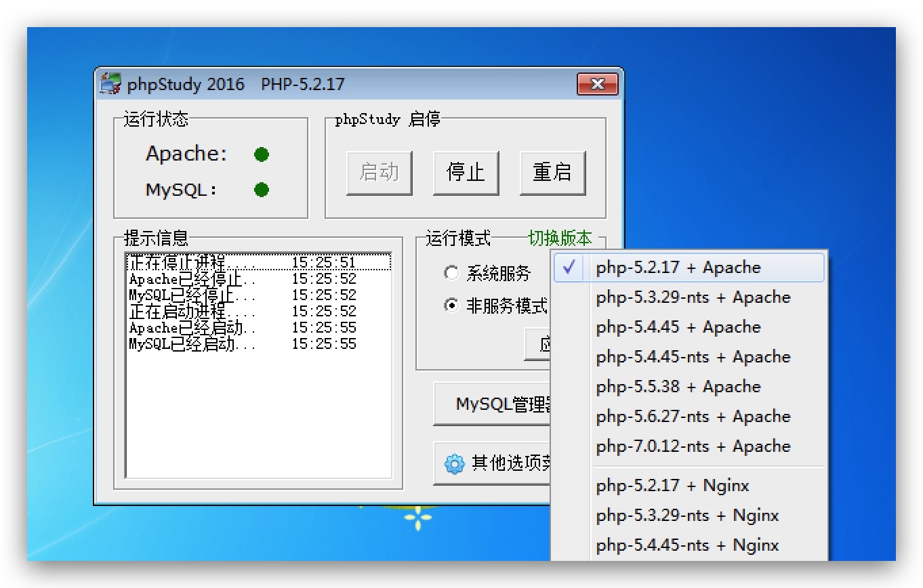Close the phpStudy window
The width and height of the screenshot is (923, 588).
pos(597,84)
